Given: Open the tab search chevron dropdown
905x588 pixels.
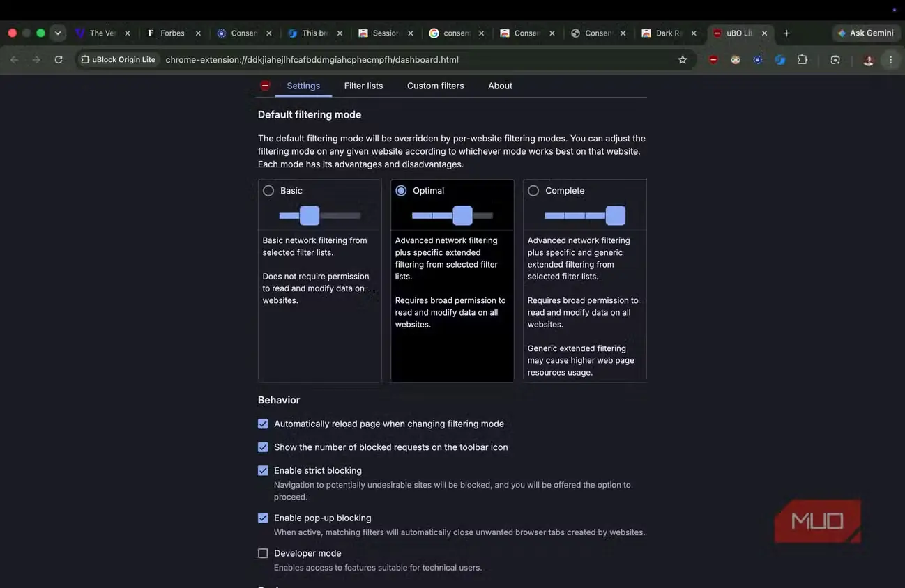Looking at the screenshot, I should tap(58, 33).
